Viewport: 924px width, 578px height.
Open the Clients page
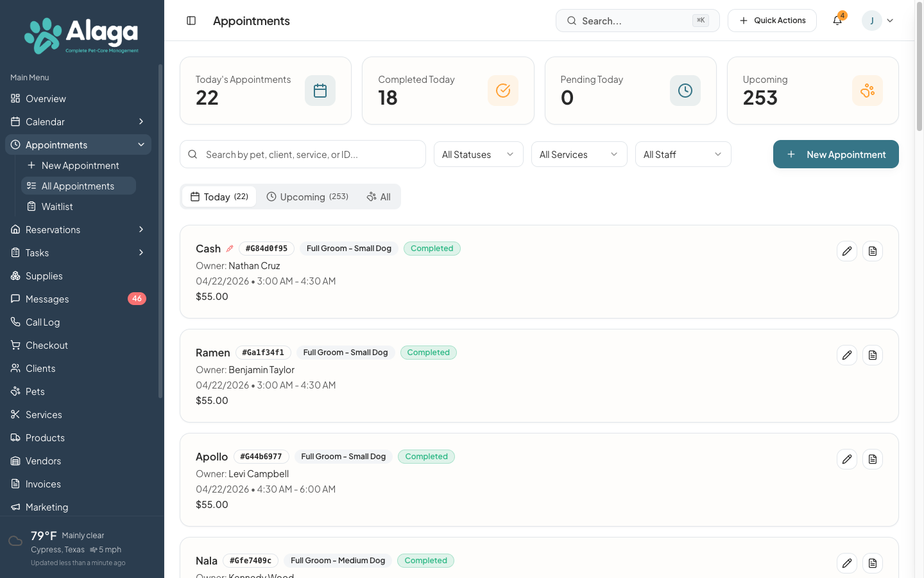[x=78, y=368]
